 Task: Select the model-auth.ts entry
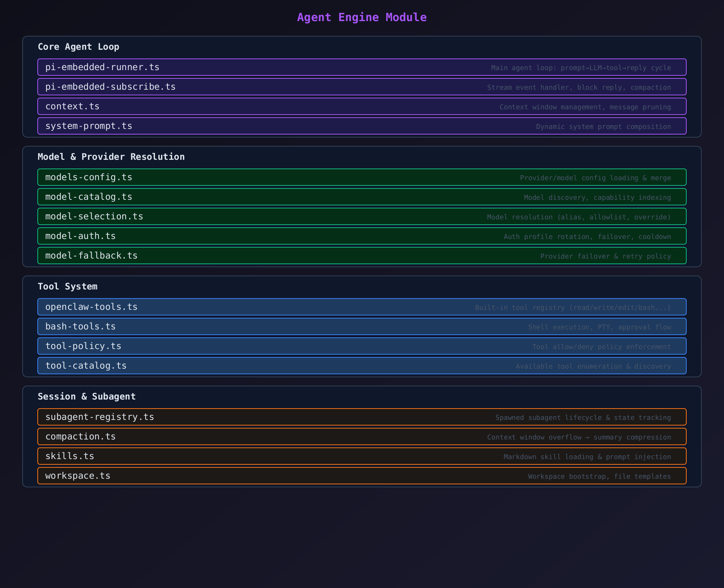[362, 236]
